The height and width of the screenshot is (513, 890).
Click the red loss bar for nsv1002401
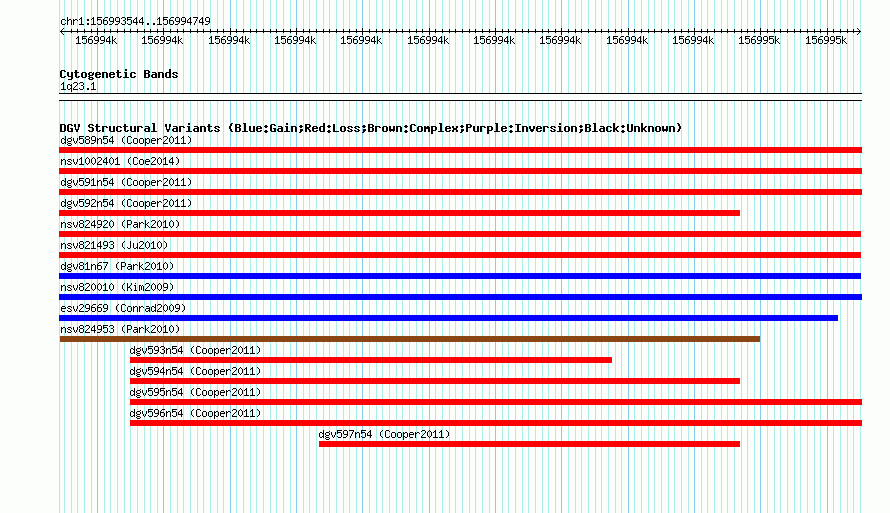click(460, 171)
